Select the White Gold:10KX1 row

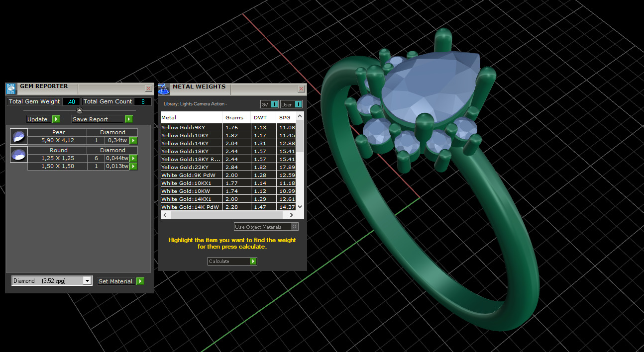(228, 183)
